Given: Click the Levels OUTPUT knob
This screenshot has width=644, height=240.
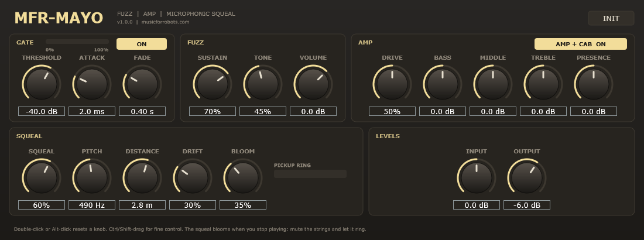Looking at the screenshot, I should click(x=527, y=177).
